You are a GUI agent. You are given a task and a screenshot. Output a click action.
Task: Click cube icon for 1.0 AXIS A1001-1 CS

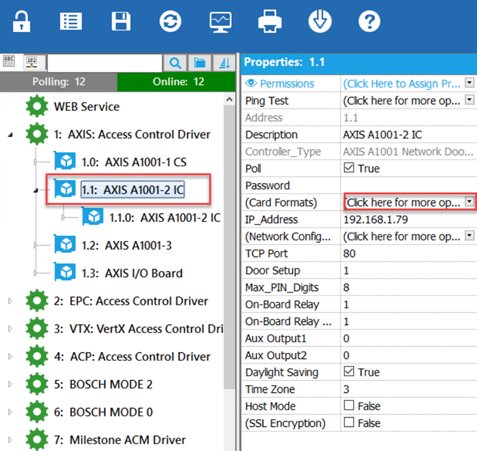tap(65, 161)
